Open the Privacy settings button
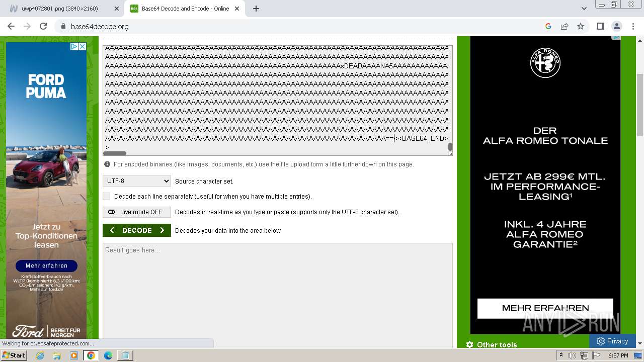This screenshot has width=644, height=362. pos(612,341)
